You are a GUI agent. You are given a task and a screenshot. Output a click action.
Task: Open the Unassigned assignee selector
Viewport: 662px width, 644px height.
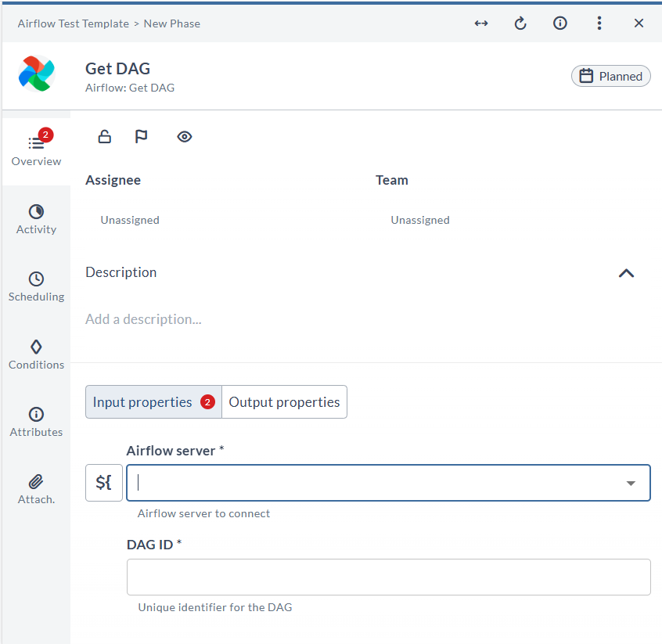pos(130,221)
